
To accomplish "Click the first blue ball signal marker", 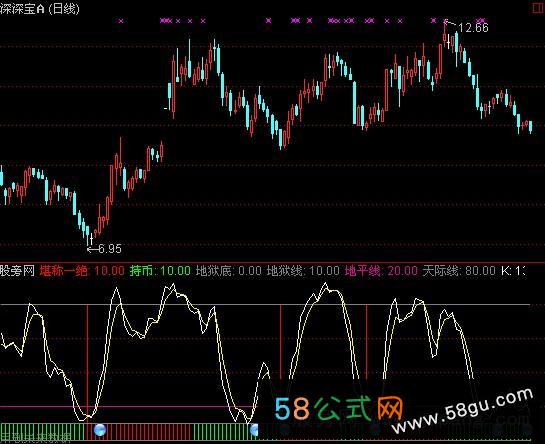I will 100,430.
